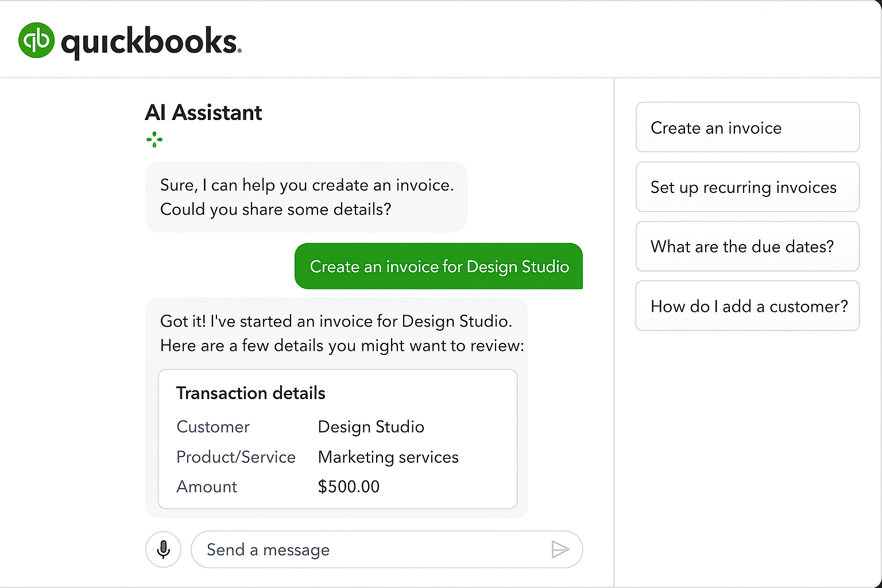This screenshot has width=882, height=588.
Task: Select 'How do I add a customer?'
Action: [747, 306]
